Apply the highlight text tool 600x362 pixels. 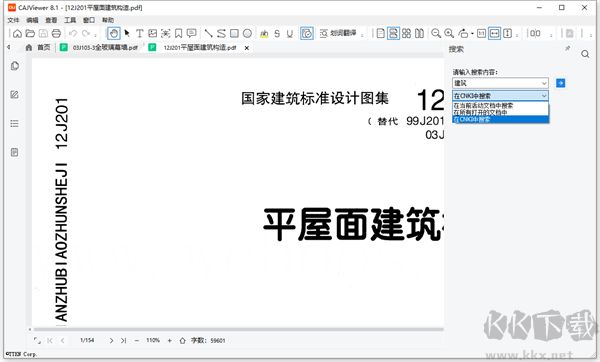264,34
